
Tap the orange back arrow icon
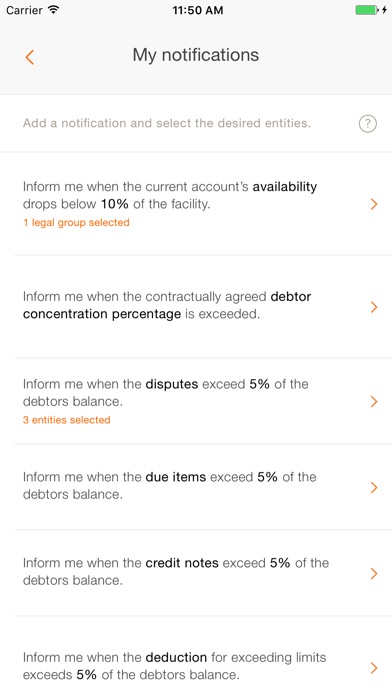tap(30, 57)
